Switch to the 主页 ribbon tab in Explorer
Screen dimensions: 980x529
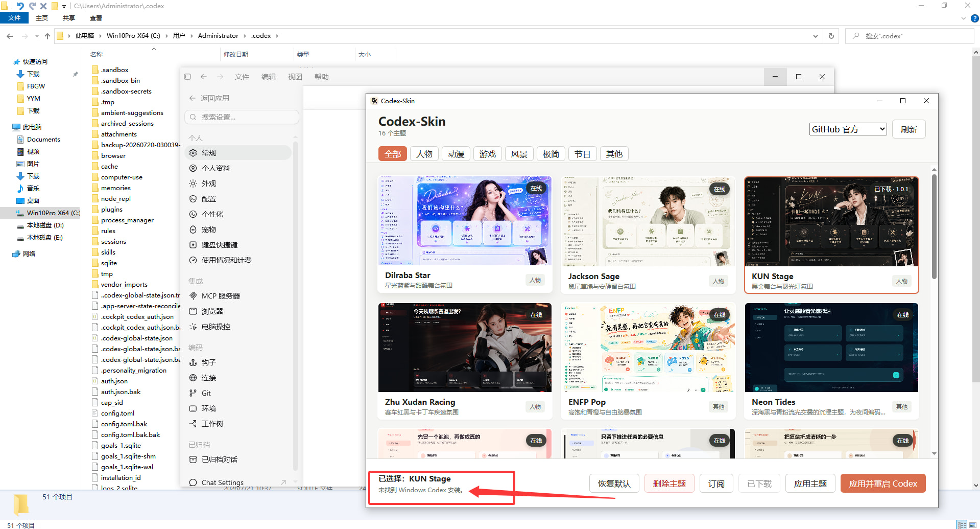pyautogui.click(x=42, y=18)
